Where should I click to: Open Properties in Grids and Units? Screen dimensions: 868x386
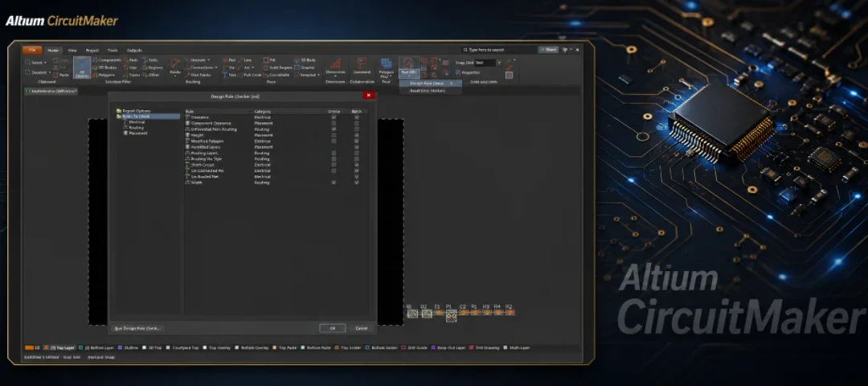coord(468,72)
